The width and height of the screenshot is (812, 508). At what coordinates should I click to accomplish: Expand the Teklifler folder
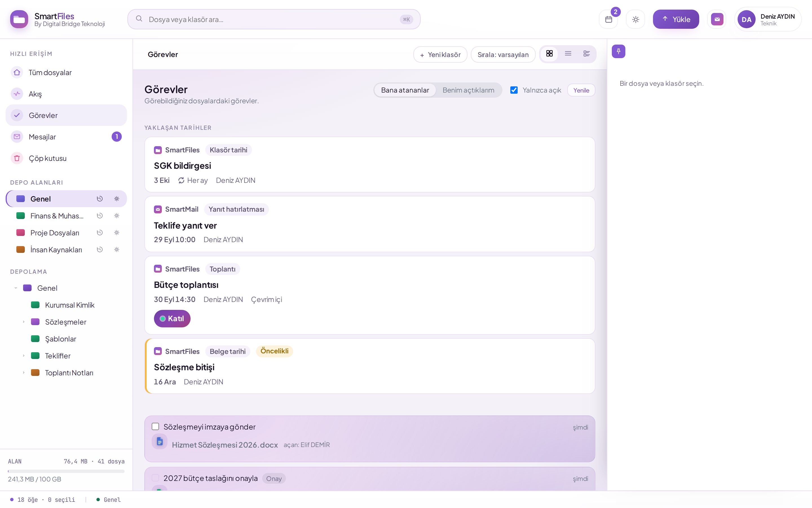[x=23, y=356]
